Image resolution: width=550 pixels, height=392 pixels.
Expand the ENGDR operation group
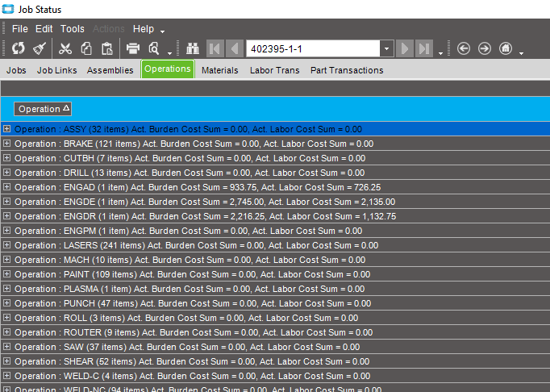6,216
